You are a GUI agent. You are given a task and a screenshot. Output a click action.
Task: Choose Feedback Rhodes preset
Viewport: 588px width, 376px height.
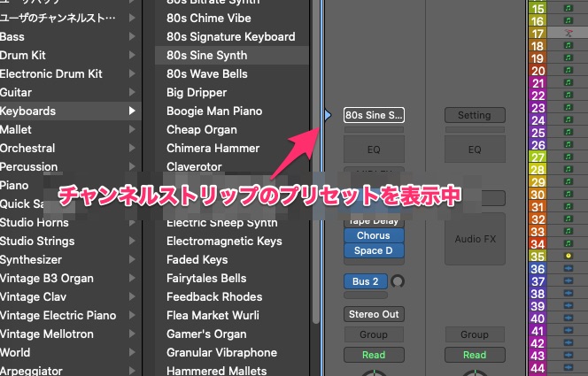pos(232,296)
